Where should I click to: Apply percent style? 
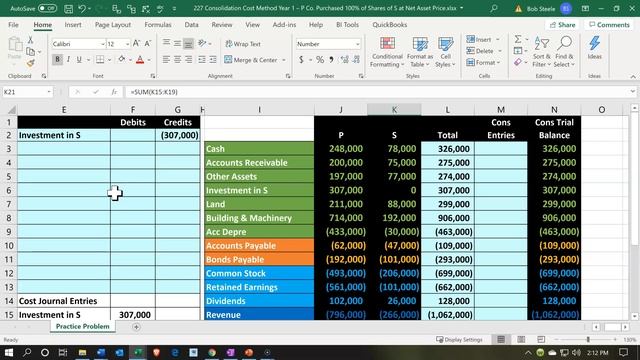(x=320, y=60)
